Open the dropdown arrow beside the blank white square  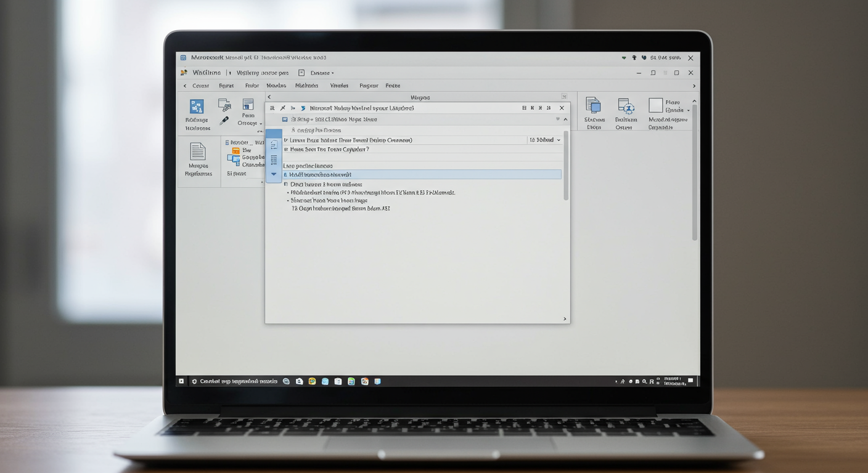pos(688,111)
